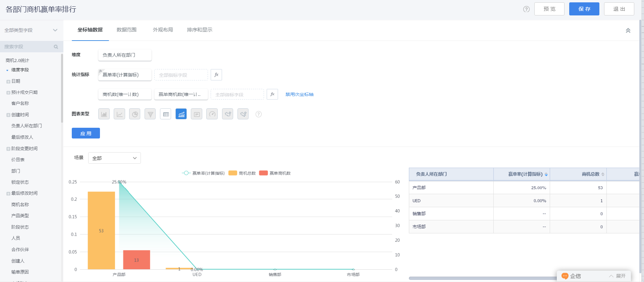This screenshot has height=282, width=644.
Task: Click the fx formula button beside 禁用次坐标轴
Action: coord(272,94)
